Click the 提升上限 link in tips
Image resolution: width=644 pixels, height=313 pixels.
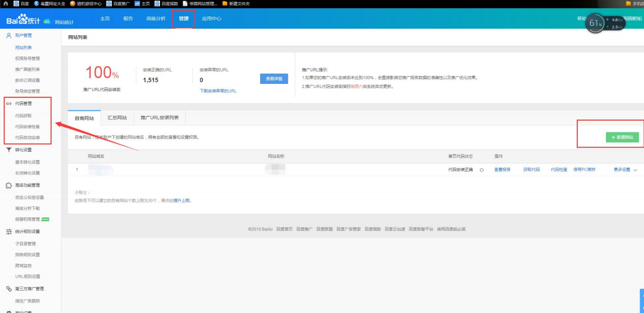tap(182, 201)
